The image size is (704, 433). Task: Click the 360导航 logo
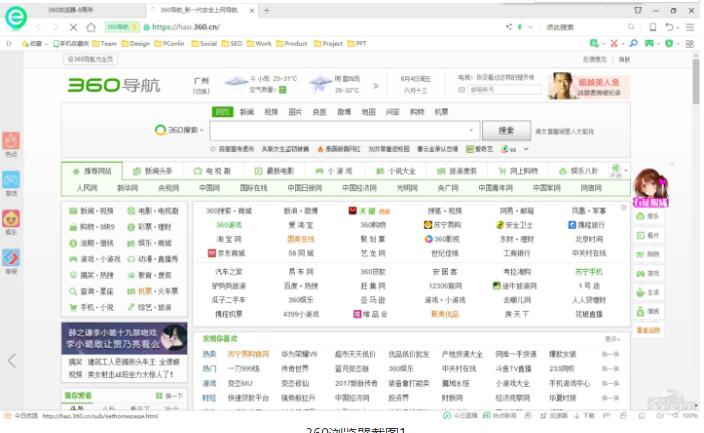coord(114,85)
